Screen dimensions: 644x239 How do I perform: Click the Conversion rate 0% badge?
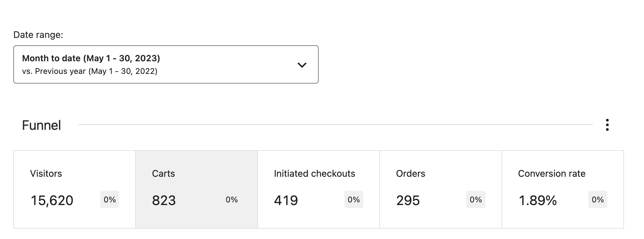(598, 199)
